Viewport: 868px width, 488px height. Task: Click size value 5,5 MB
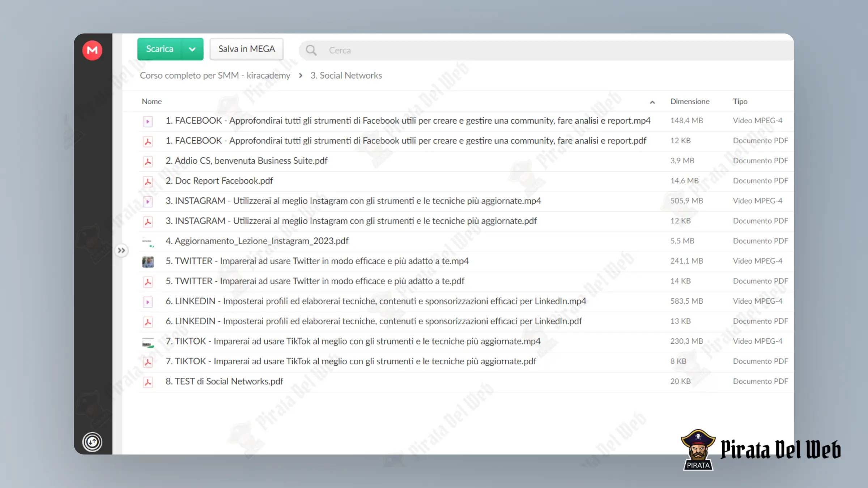pos(682,241)
